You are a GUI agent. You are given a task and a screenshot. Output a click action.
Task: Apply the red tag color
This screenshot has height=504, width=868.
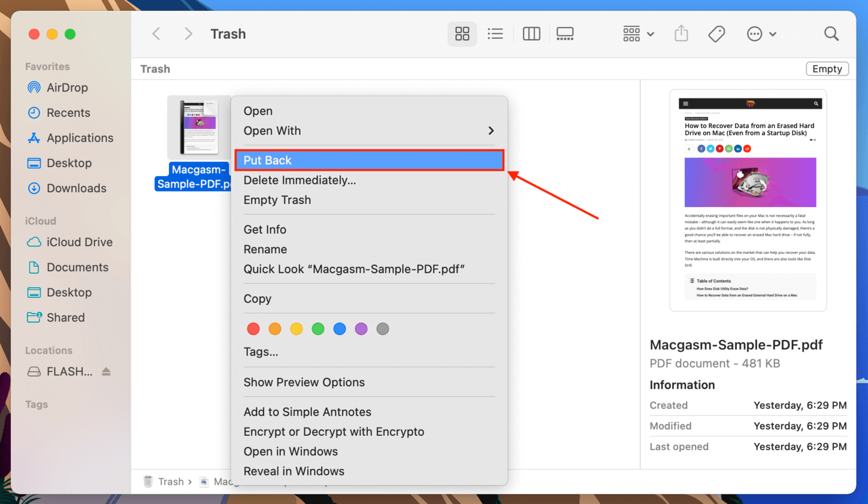pyautogui.click(x=253, y=329)
